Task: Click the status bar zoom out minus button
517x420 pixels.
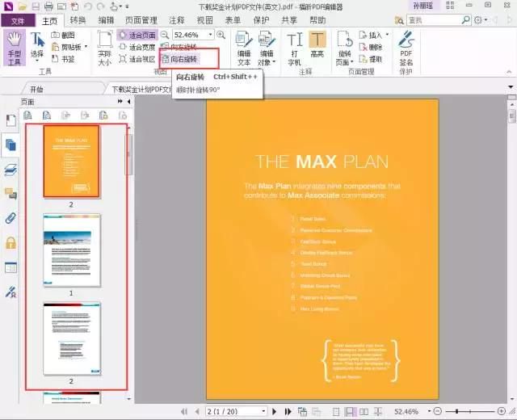Action: click(438, 411)
